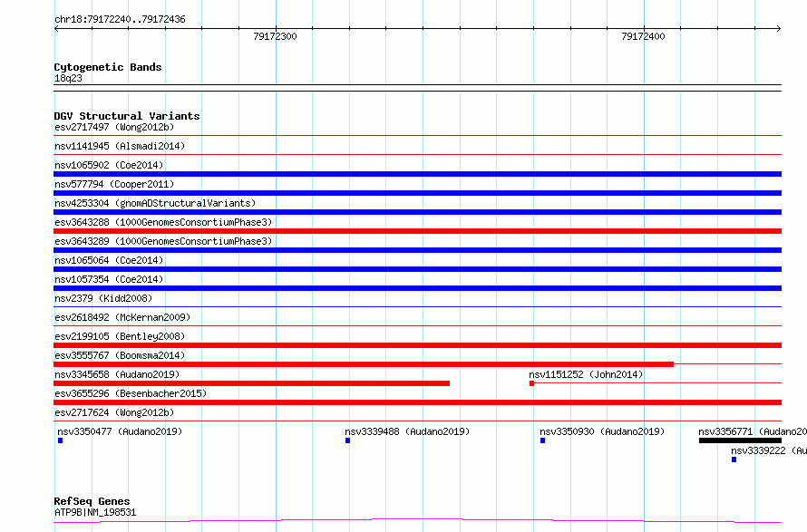The width and height of the screenshot is (807, 532).
Task: Open variant nsv4253304 (gnomADStructuralVariants) label
Action: [155, 203]
